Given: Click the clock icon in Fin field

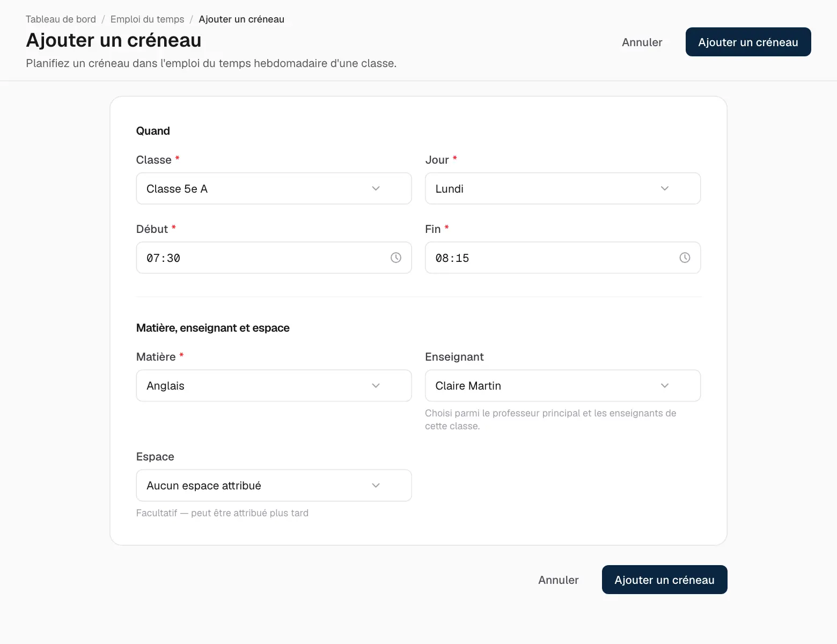Looking at the screenshot, I should pyautogui.click(x=685, y=258).
